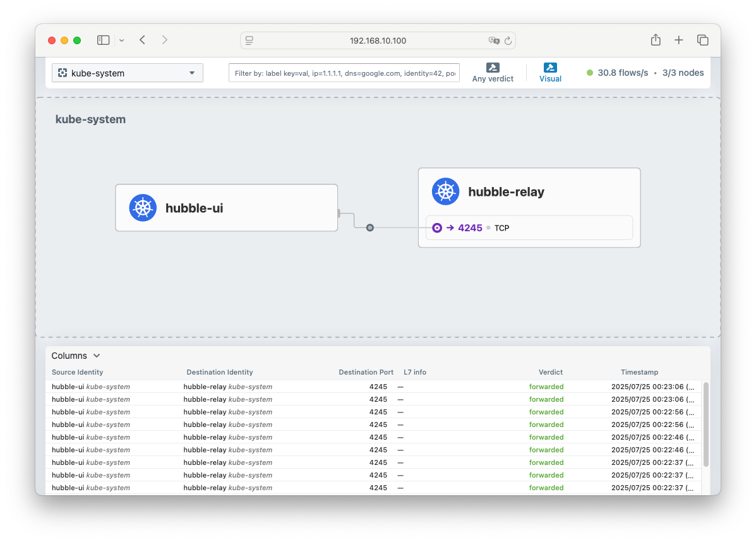The image size is (756, 542).
Task: Click the Destination Identity column header
Action: pos(220,372)
